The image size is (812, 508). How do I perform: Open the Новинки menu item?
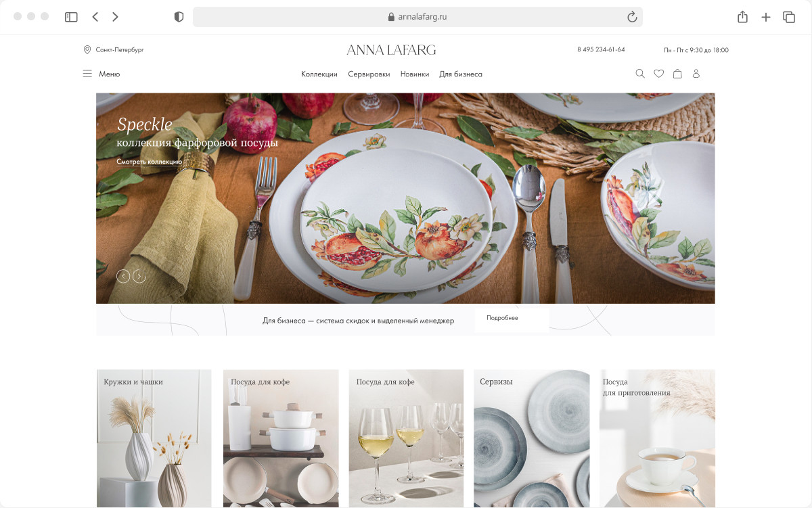[x=414, y=74]
